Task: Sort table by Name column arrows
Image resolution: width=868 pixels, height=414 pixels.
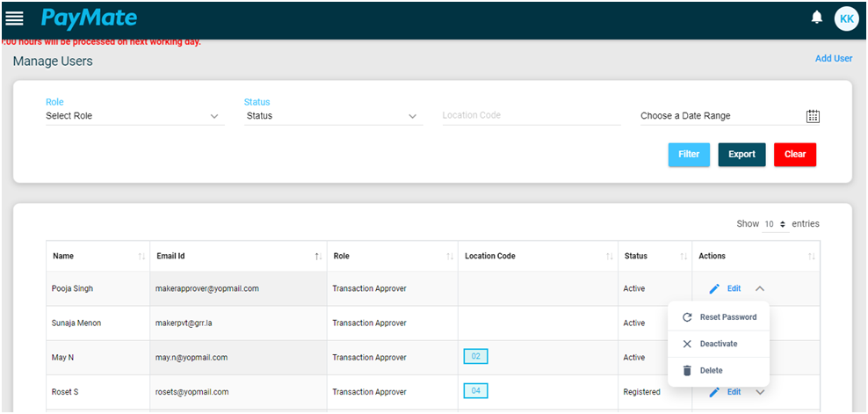Action: pos(141,257)
